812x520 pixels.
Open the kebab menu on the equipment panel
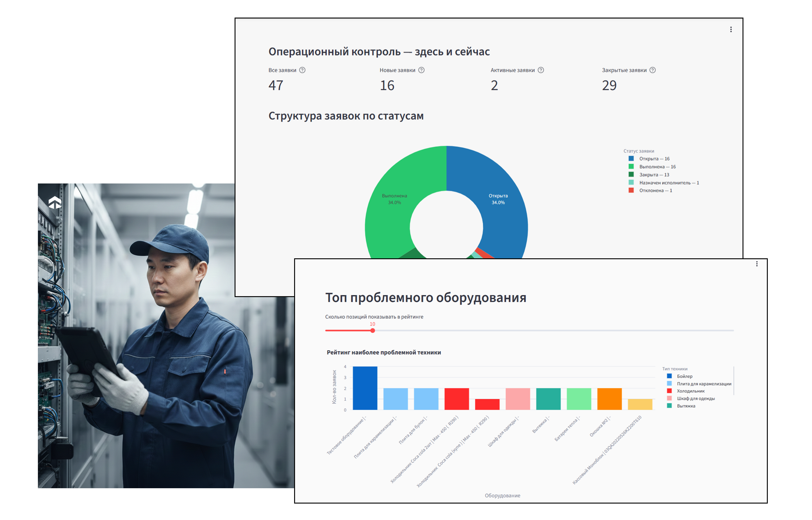(757, 264)
